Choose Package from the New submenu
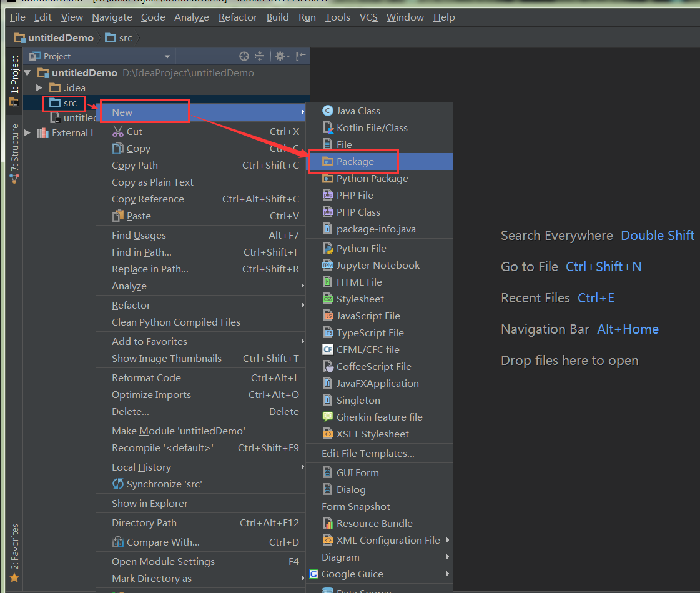Screen dimensions: 700x593 coord(355,162)
